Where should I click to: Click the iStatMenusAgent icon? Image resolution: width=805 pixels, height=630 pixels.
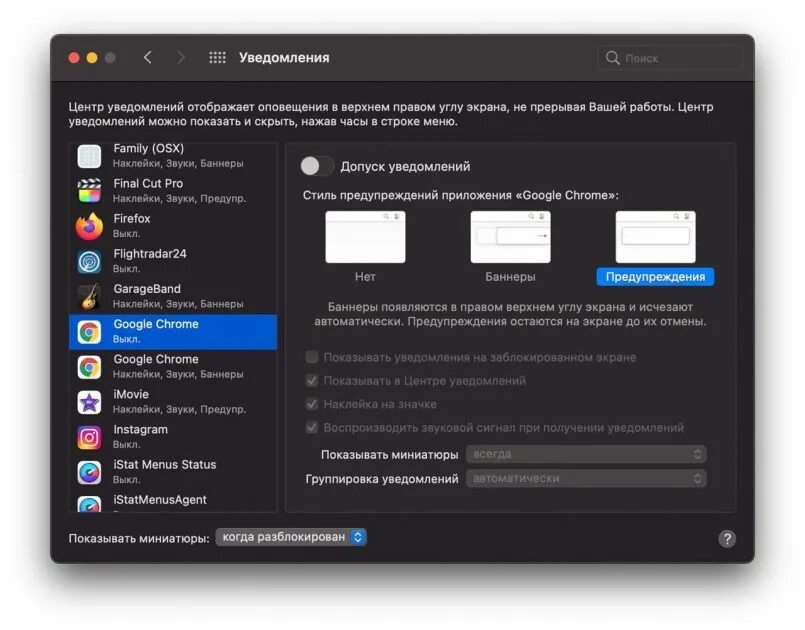[89, 503]
